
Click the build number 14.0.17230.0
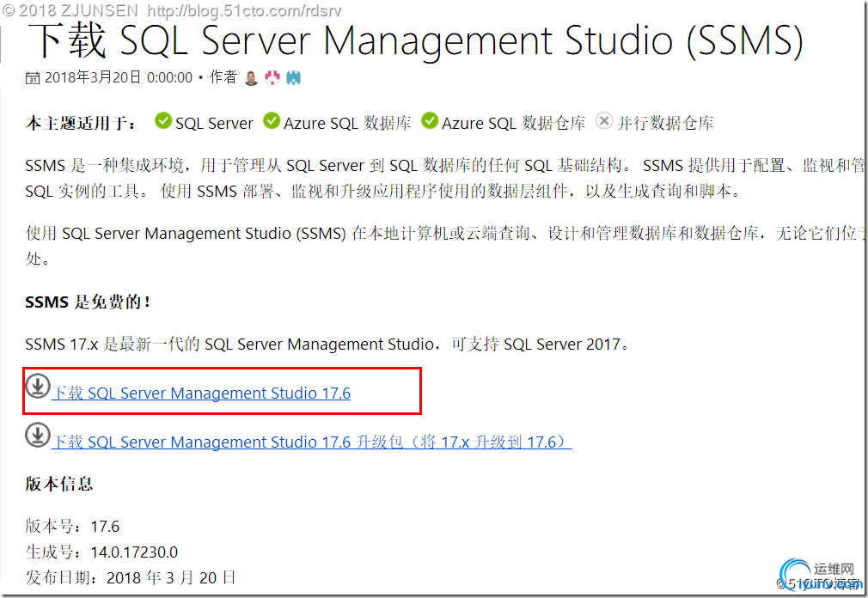click(135, 552)
